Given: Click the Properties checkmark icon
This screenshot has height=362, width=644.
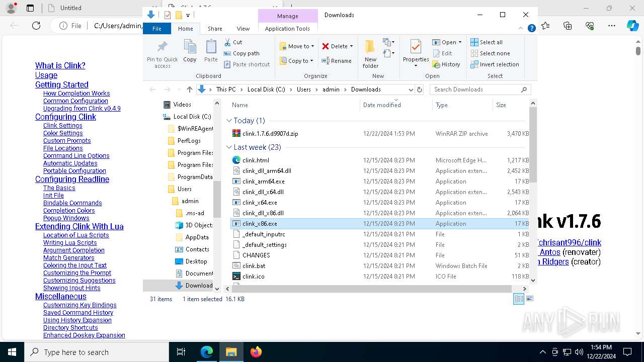Looking at the screenshot, I should tap(416, 47).
